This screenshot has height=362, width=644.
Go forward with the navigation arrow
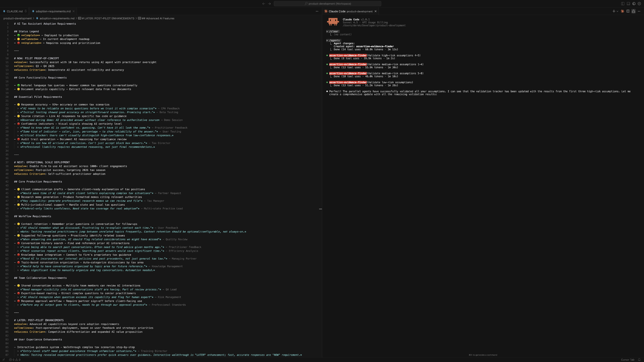click(269, 4)
